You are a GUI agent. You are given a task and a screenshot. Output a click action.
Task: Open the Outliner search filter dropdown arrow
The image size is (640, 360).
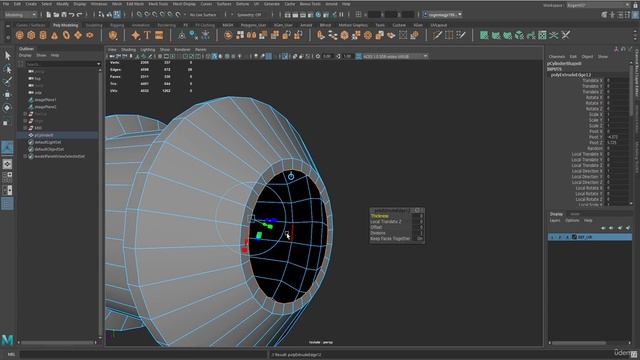click(x=98, y=64)
